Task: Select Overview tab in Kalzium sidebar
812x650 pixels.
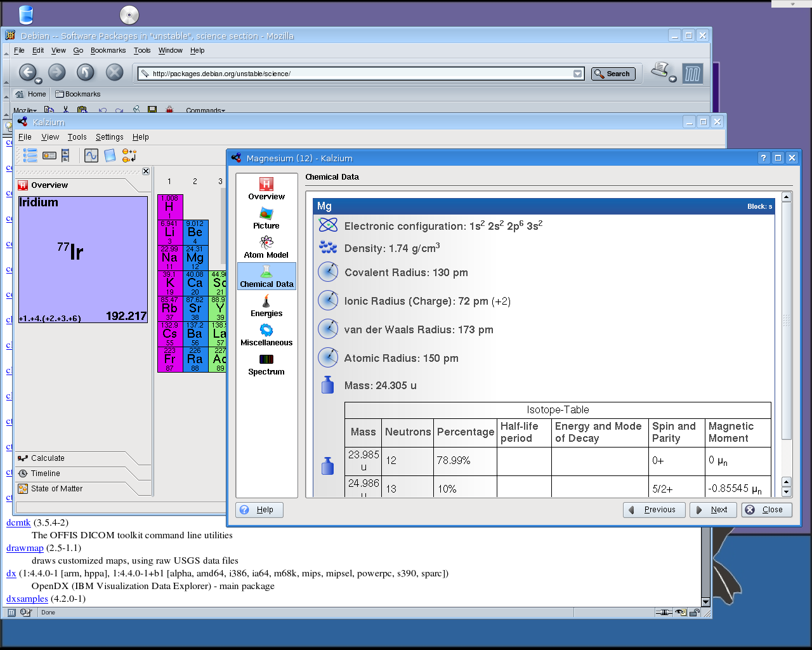Action: click(82, 185)
